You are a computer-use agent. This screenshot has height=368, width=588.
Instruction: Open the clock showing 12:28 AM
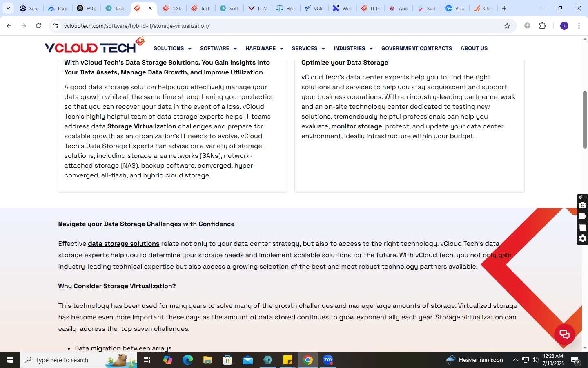point(553,360)
